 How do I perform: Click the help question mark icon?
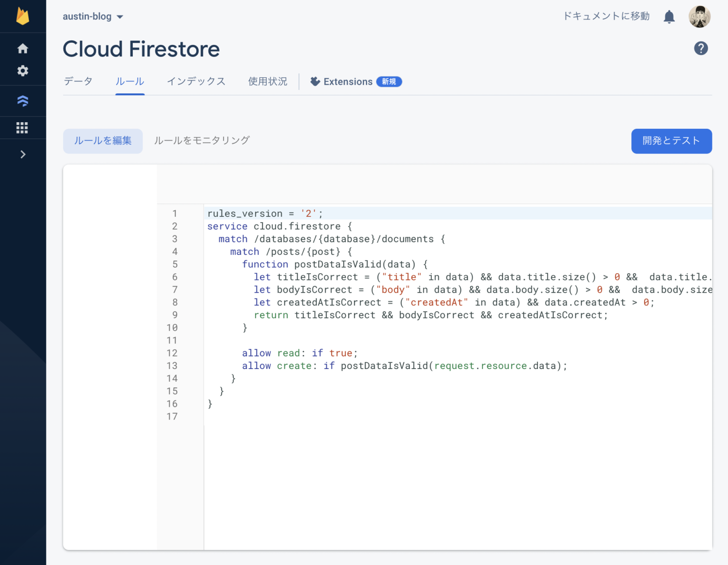(x=701, y=48)
